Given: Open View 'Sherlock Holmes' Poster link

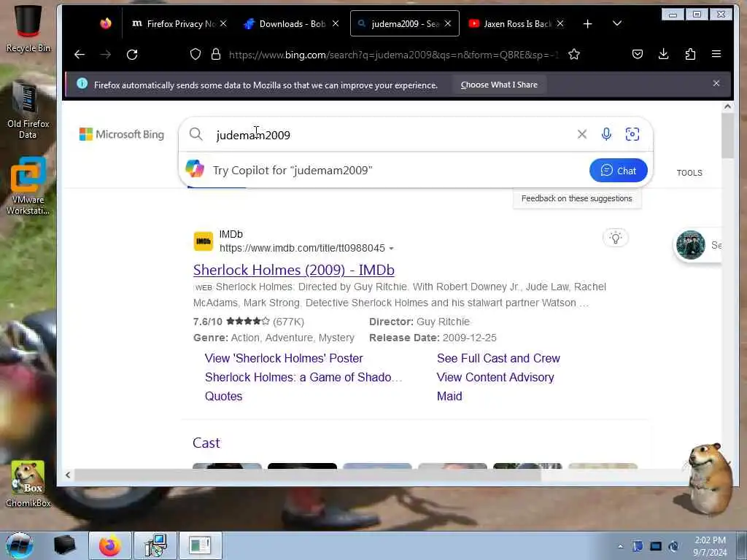Looking at the screenshot, I should click(x=284, y=358).
